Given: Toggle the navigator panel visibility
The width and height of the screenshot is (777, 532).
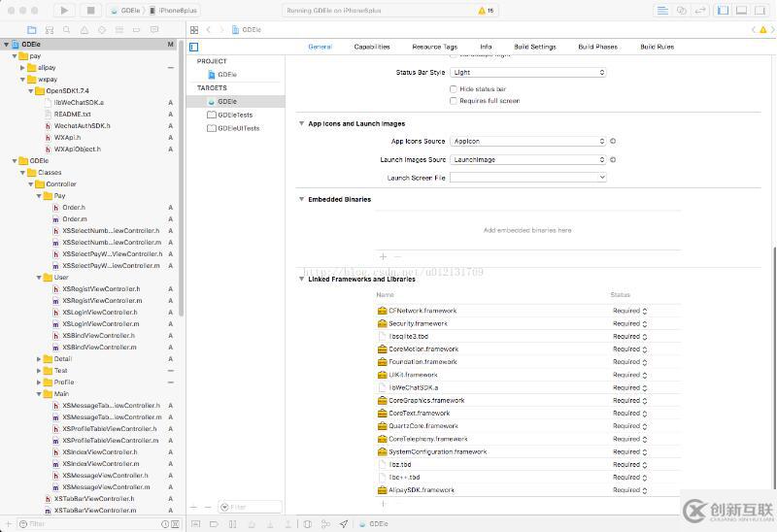Looking at the screenshot, I should coord(723,11).
